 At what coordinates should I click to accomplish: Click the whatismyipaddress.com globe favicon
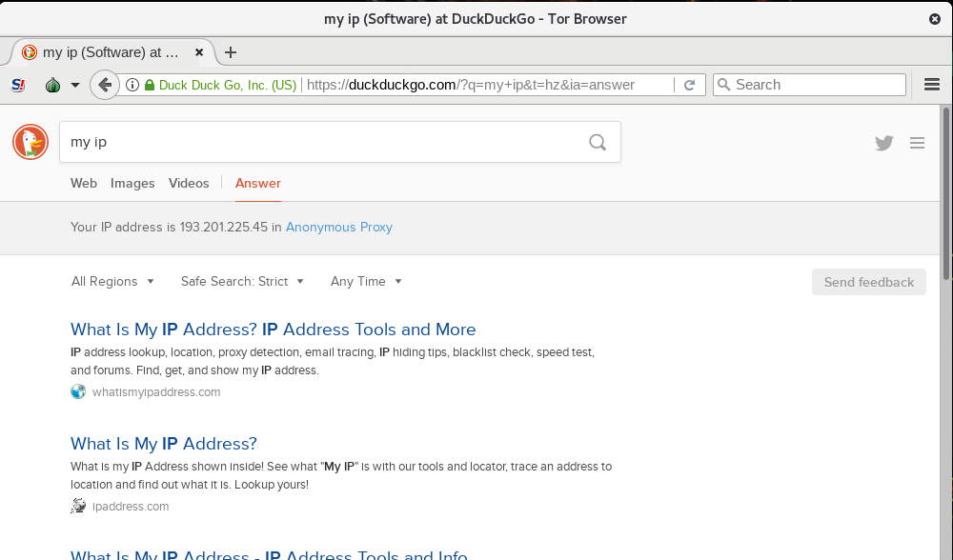pos(78,391)
